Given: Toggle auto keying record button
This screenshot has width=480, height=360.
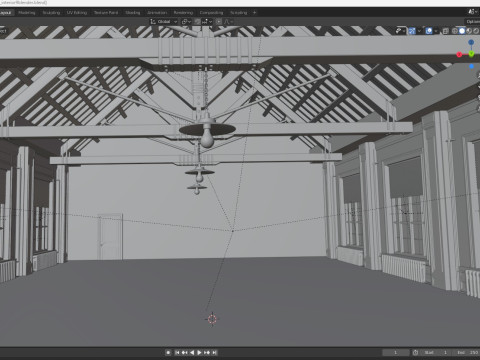Looking at the screenshot, I should coord(168,352).
